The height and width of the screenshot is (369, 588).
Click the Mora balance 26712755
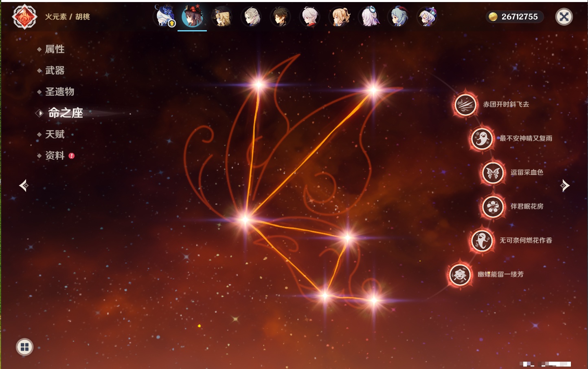coord(520,17)
